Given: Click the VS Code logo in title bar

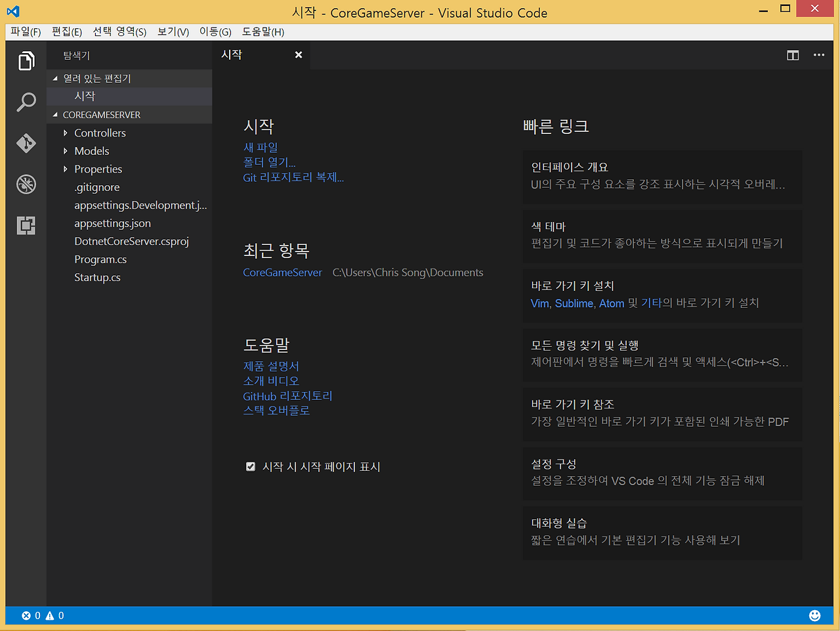Looking at the screenshot, I should coord(13,12).
